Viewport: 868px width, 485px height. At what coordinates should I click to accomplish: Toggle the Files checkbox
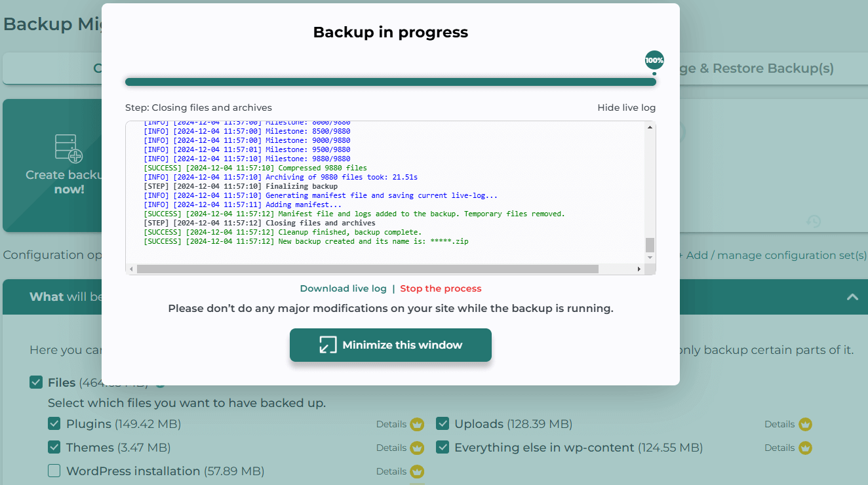[x=36, y=382]
